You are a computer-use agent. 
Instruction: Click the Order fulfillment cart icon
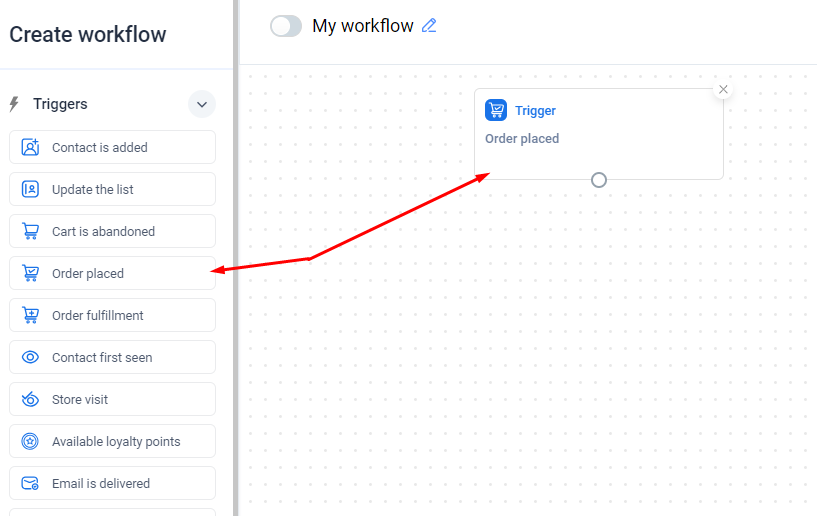tap(30, 315)
